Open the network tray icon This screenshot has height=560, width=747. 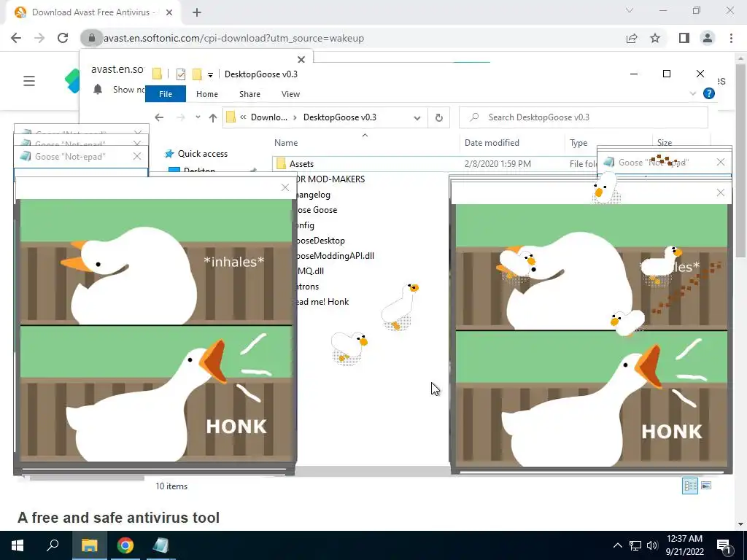pyautogui.click(x=635, y=545)
